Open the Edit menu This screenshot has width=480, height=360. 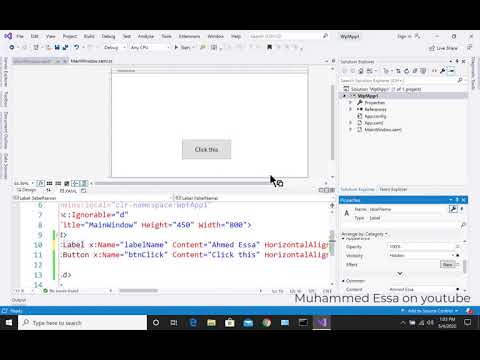click(35, 36)
